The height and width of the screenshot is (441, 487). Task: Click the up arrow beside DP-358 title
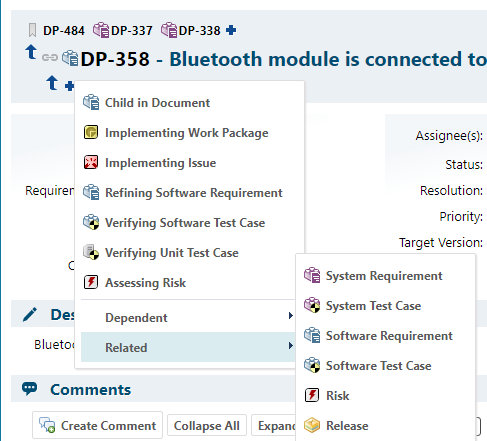[31, 52]
